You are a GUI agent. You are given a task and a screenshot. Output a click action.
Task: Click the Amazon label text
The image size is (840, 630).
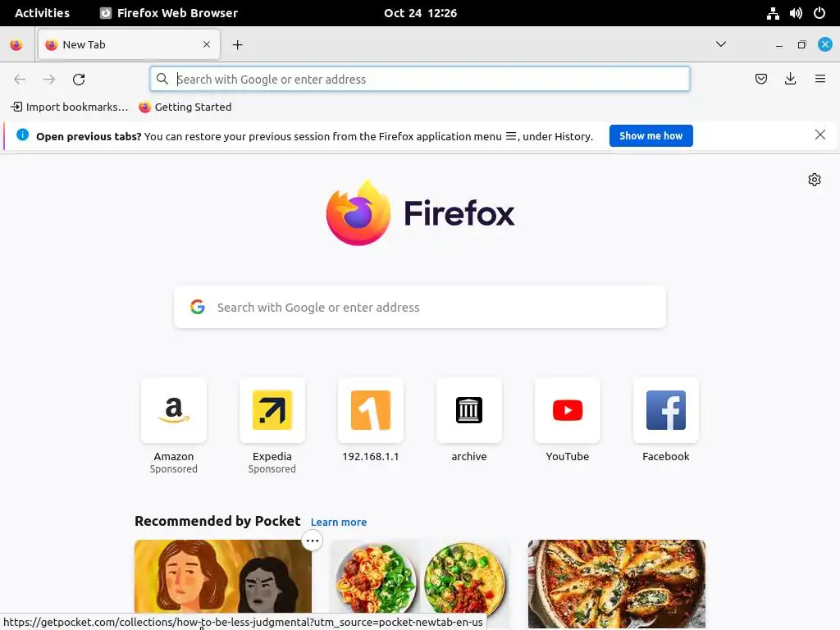(x=174, y=456)
